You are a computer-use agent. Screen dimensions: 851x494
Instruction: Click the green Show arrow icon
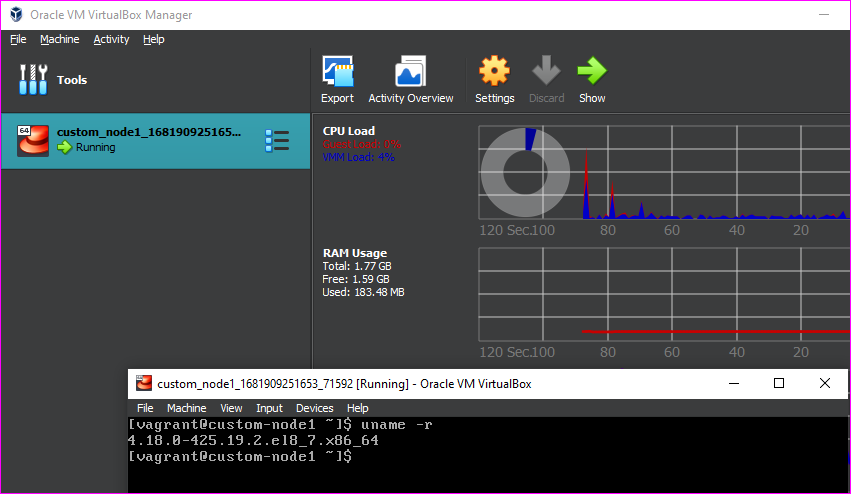click(592, 71)
